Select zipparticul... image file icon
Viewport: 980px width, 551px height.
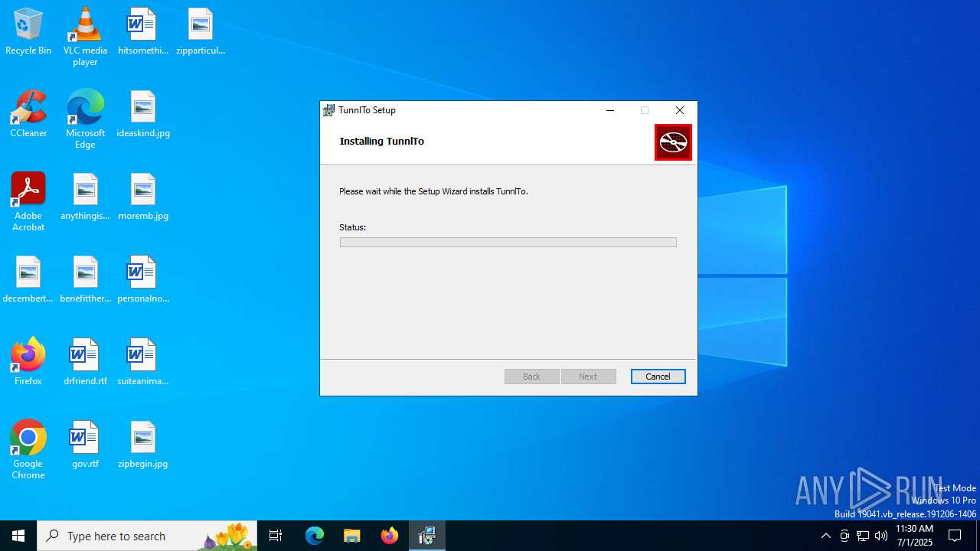click(200, 32)
